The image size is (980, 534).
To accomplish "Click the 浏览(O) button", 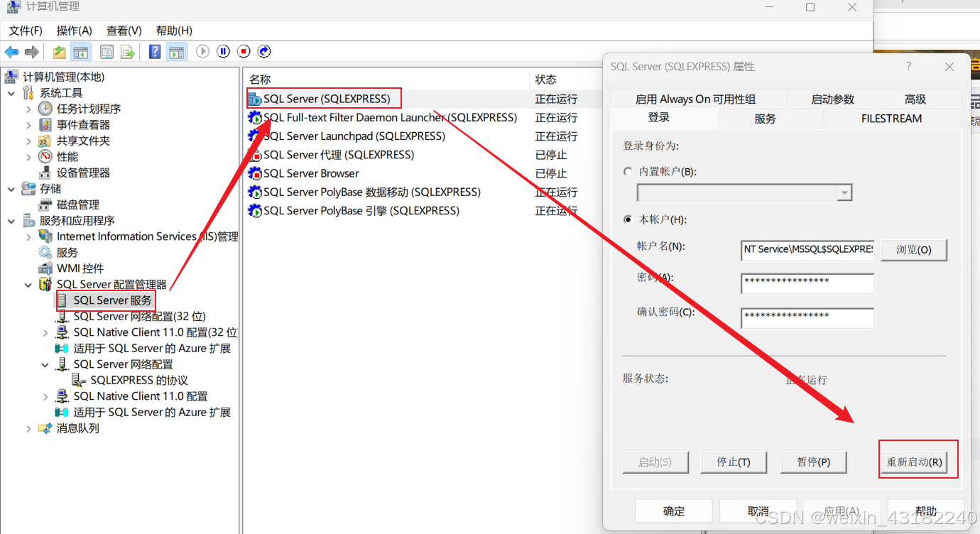I will point(914,250).
